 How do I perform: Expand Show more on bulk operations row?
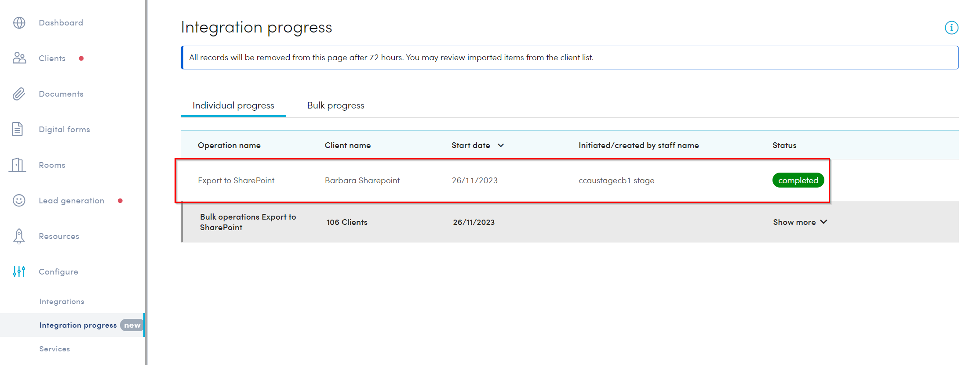pyautogui.click(x=800, y=222)
